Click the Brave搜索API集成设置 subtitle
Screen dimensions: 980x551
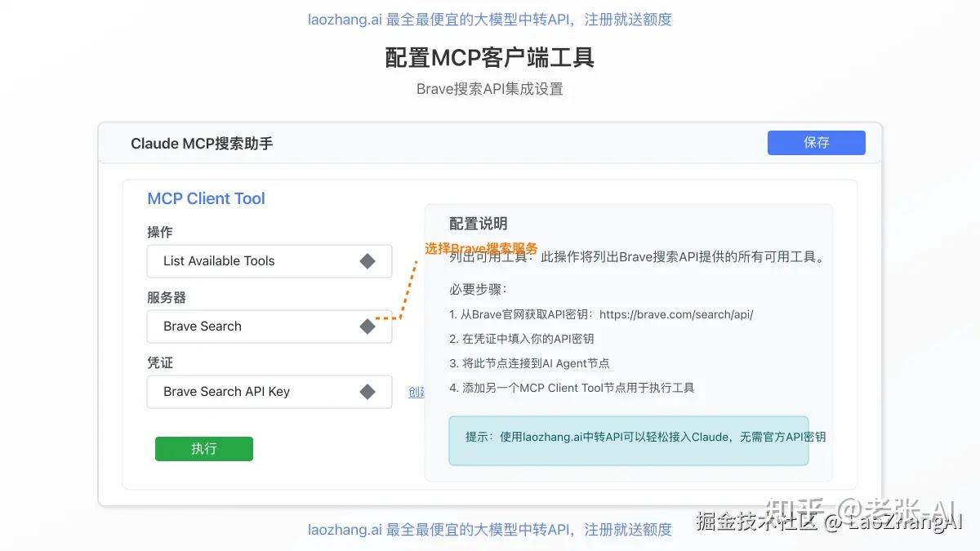(x=490, y=89)
